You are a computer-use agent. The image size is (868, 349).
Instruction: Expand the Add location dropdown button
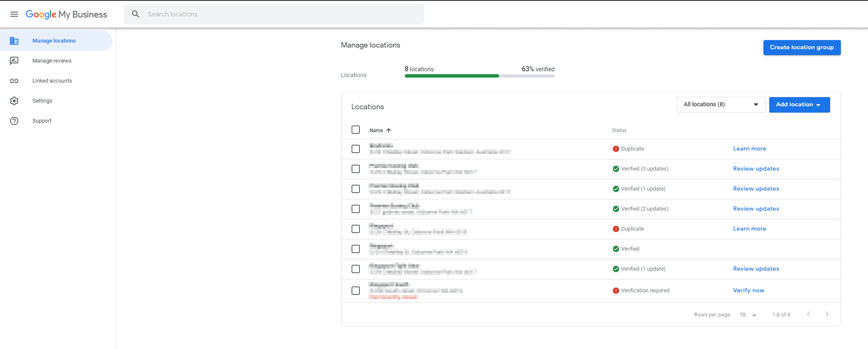(x=799, y=105)
